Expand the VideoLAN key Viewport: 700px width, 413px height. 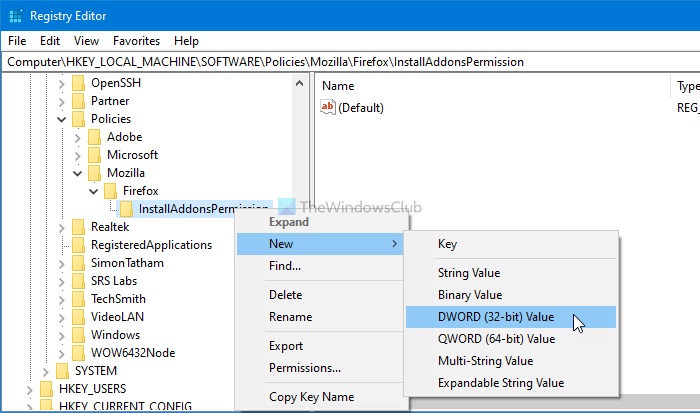[x=62, y=318]
